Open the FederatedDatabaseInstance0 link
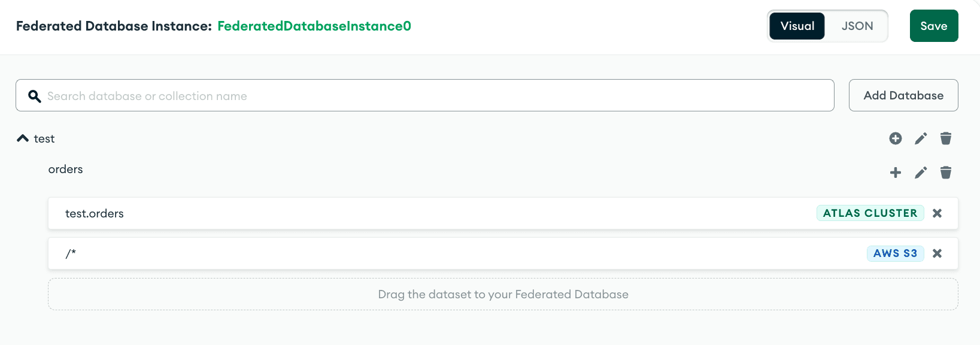This screenshot has width=980, height=345. click(x=314, y=26)
